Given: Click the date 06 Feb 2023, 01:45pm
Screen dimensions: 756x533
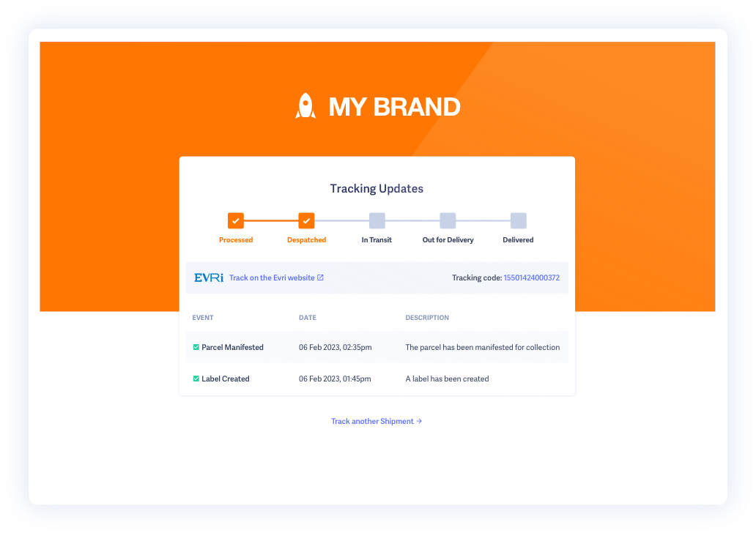Looking at the screenshot, I should (x=335, y=379).
